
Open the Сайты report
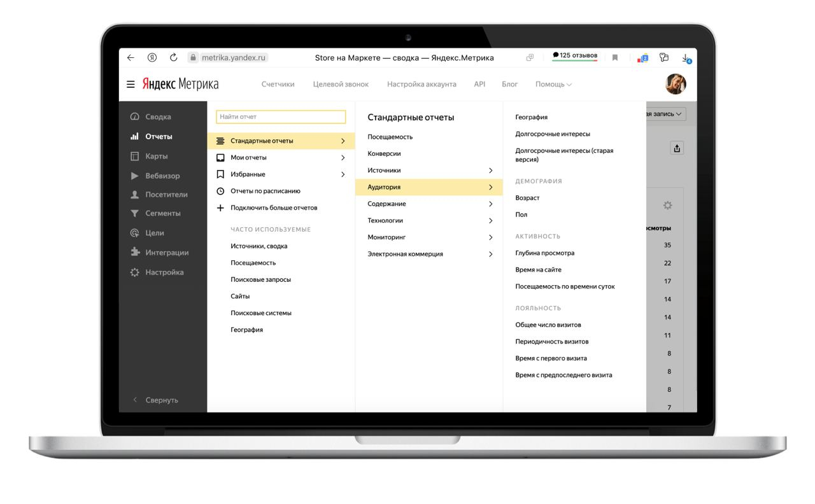pos(240,297)
